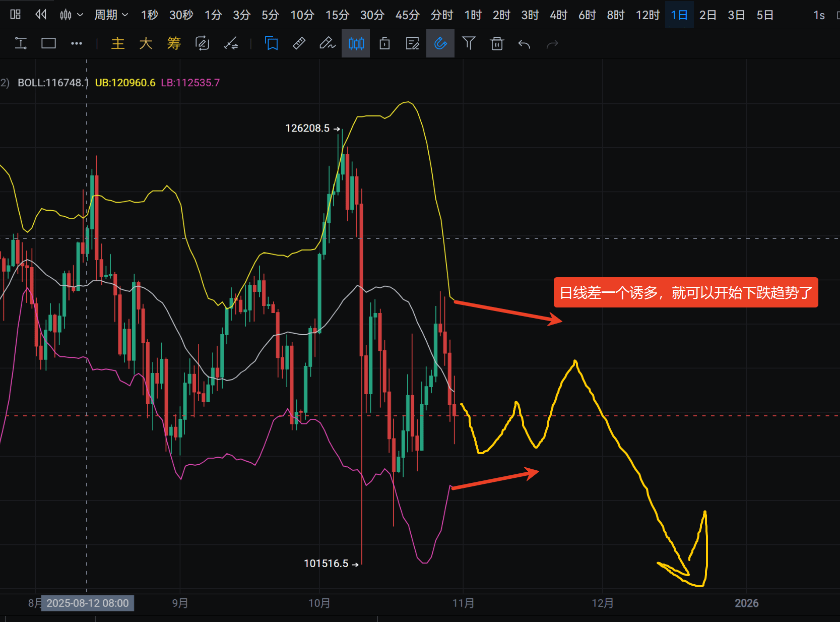840x622 pixels.
Task: Toggle the candlestick display mode button
Action: pyautogui.click(x=356, y=44)
